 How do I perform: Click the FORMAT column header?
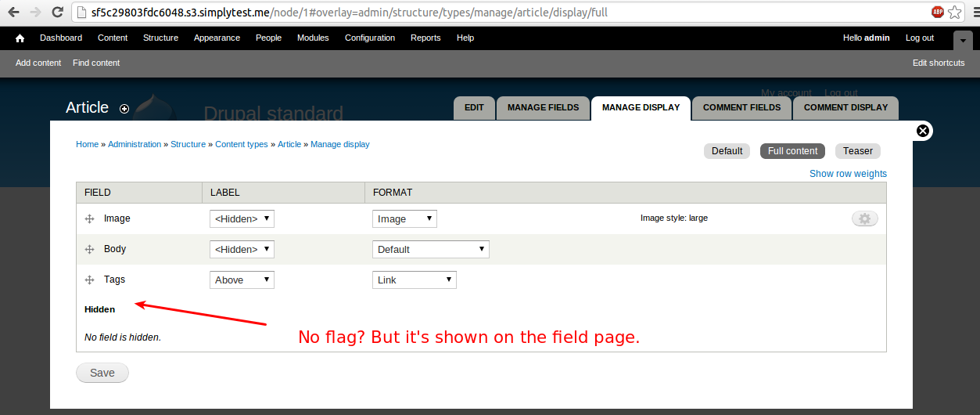[x=393, y=193]
